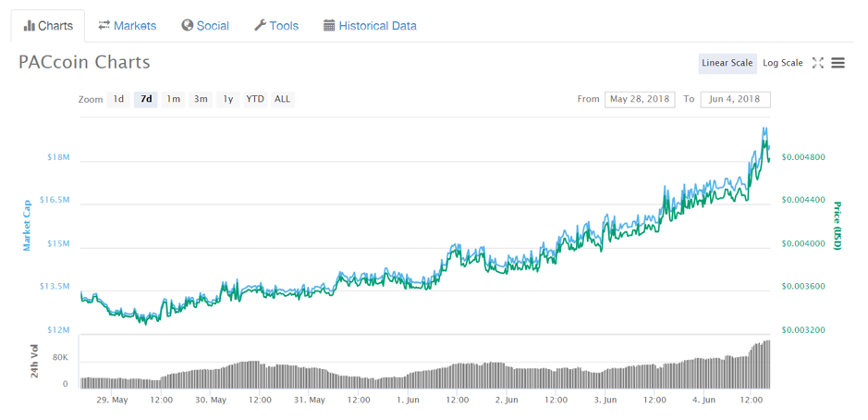Select the YTD zoom range
This screenshot has width=868, height=420.
255,99
